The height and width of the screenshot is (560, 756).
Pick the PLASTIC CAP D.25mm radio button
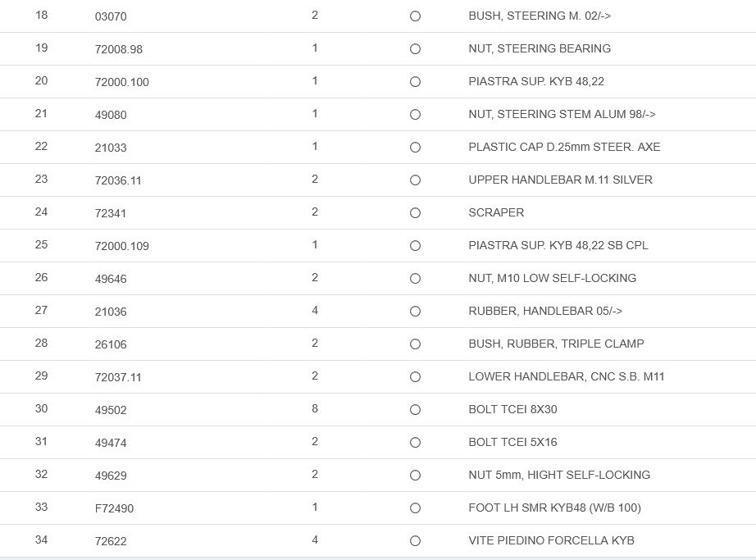415,148
